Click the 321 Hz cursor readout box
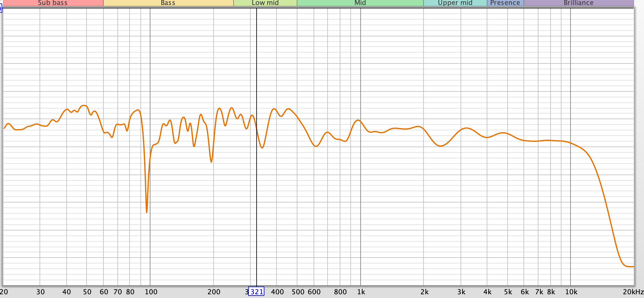Image resolution: width=644 pixels, height=298 pixels. click(x=256, y=292)
